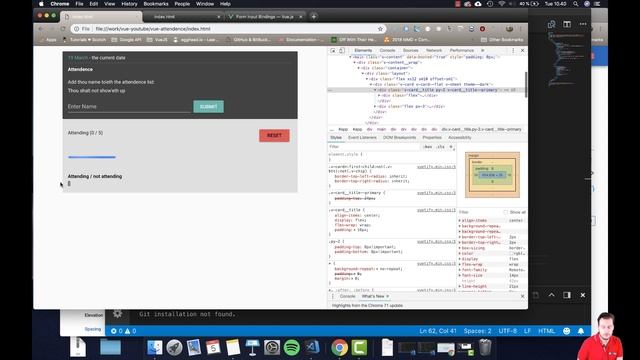Toggle the DevTools device toolbar icon
The width and height of the screenshot is (640, 360).
click(342, 51)
